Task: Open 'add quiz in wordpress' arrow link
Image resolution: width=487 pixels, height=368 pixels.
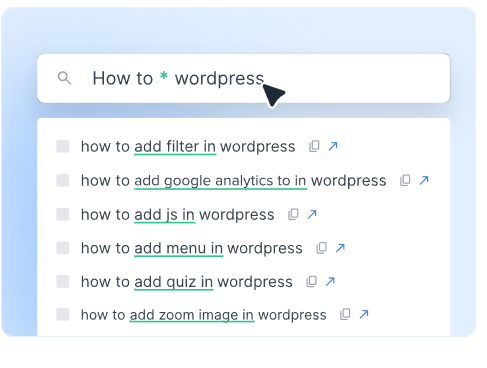Action: pos(330,282)
